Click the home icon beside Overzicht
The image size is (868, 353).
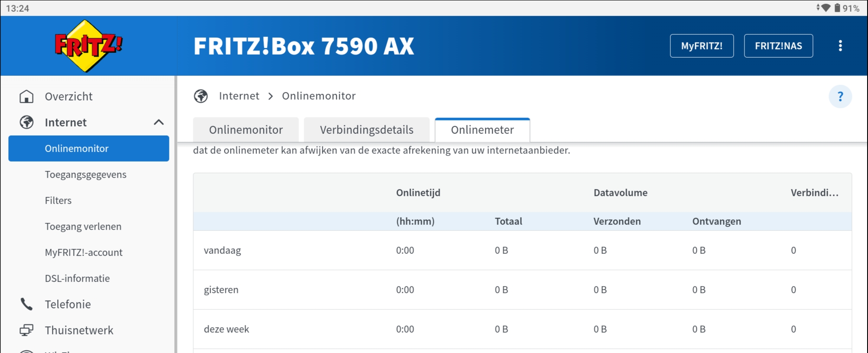[26, 96]
